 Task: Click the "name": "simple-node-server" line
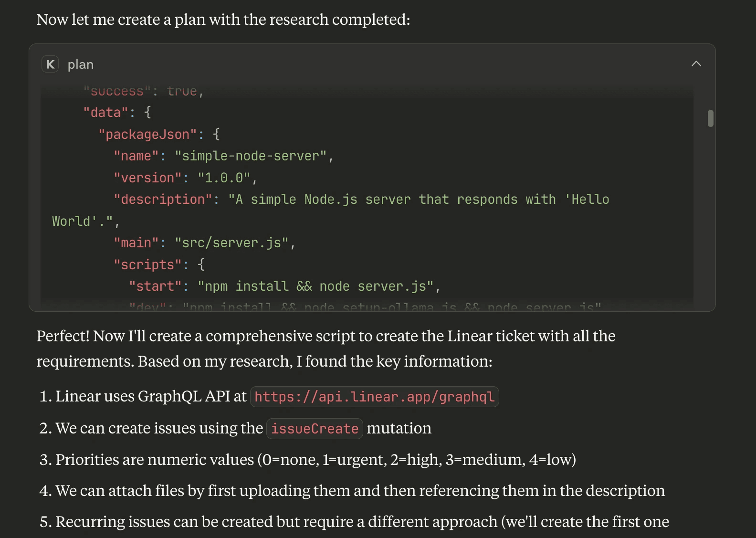[x=223, y=156]
